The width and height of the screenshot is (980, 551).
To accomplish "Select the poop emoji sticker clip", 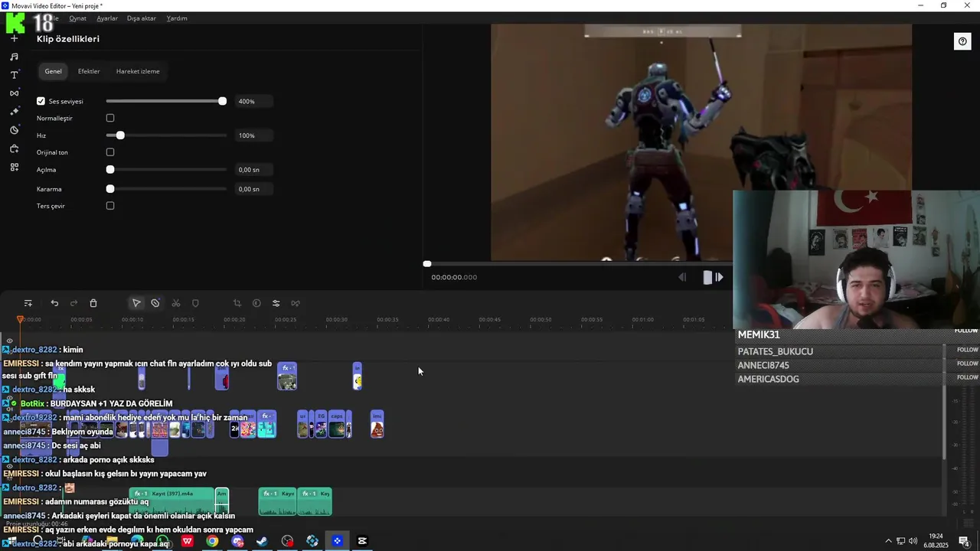I will click(x=377, y=425).
